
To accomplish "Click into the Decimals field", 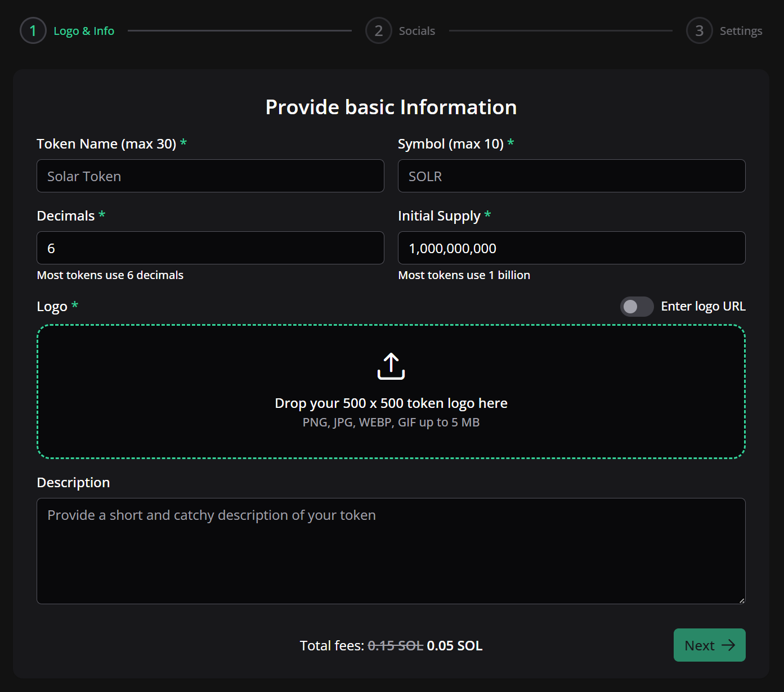I will 210,248.
